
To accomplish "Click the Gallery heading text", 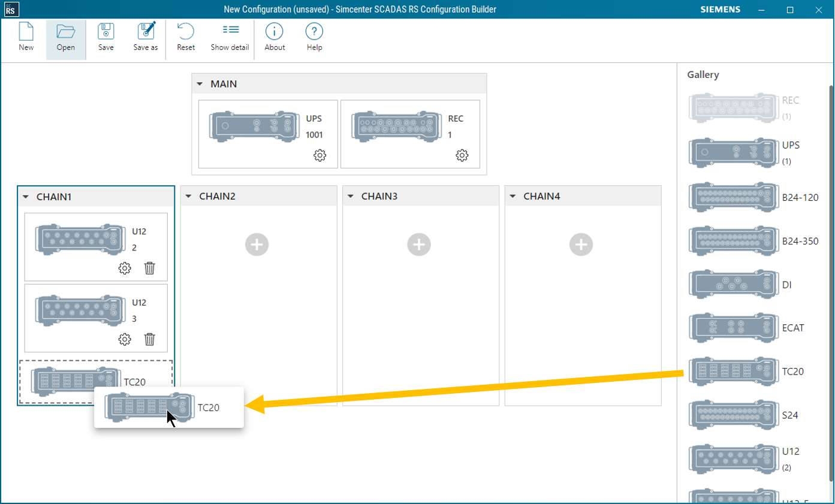I will pyautogui.click(x=703, y=75).
